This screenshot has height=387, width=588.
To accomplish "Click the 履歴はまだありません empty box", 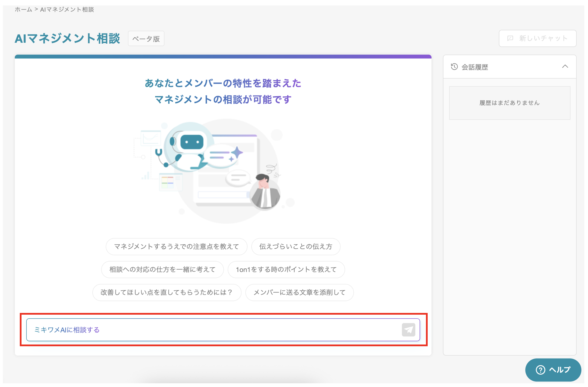I will [x=509, y=103].
